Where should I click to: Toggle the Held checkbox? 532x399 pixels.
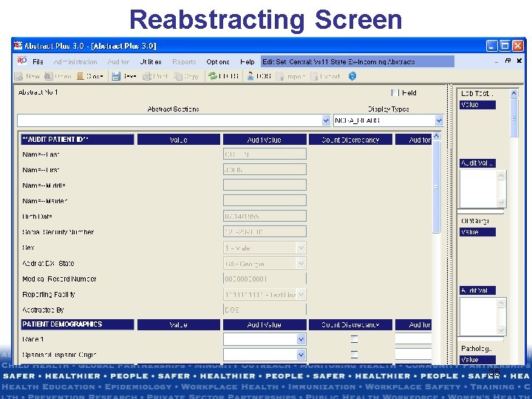[x=395, y=92]
